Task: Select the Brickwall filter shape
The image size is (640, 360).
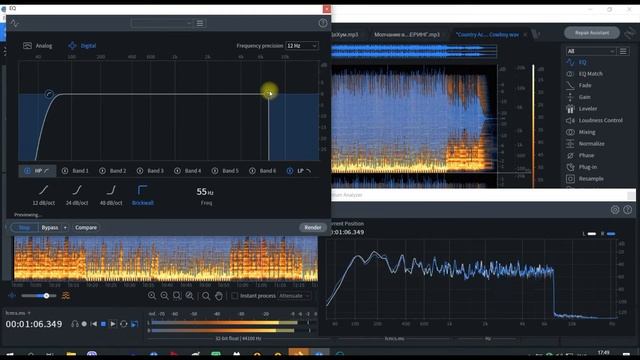Action: [142, 195]
